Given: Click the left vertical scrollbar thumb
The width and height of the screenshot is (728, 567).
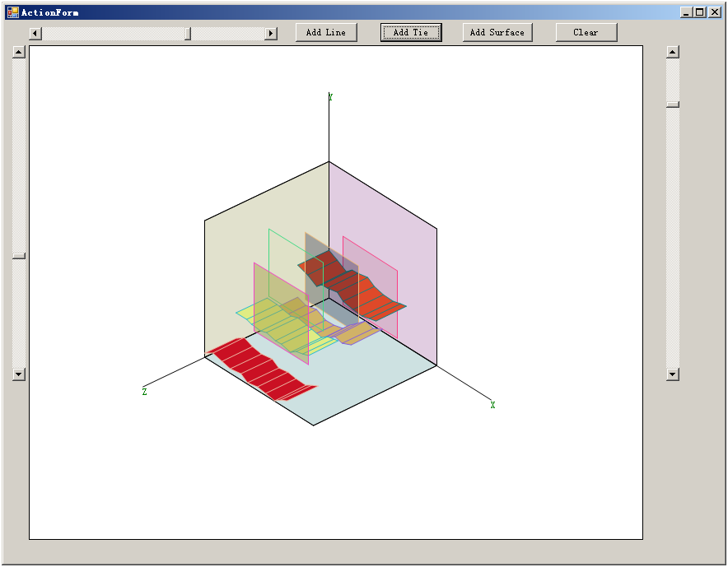Looking at the screenshot, I should click(19, 256).
